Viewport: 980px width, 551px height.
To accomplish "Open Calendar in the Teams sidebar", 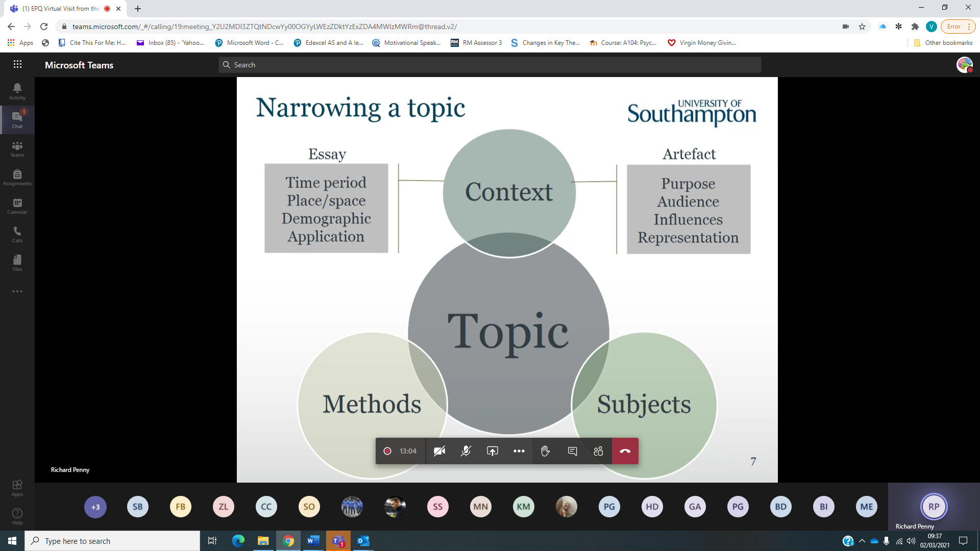I will tap(17, 206).
